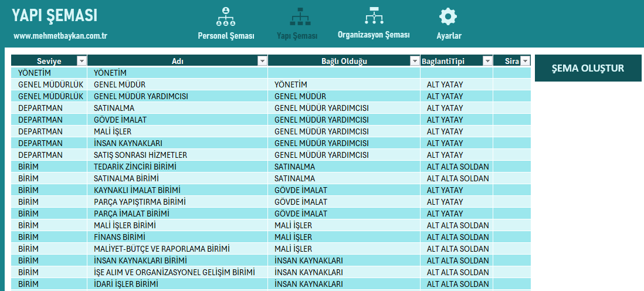
Task: Open the Adı column filter dropdown
Action: [262, 61]
